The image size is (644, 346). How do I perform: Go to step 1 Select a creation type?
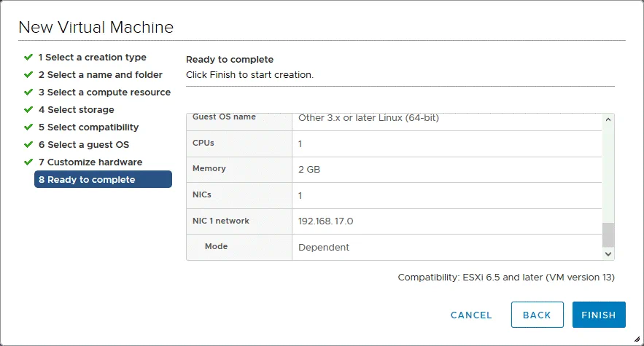coord(92,58)
